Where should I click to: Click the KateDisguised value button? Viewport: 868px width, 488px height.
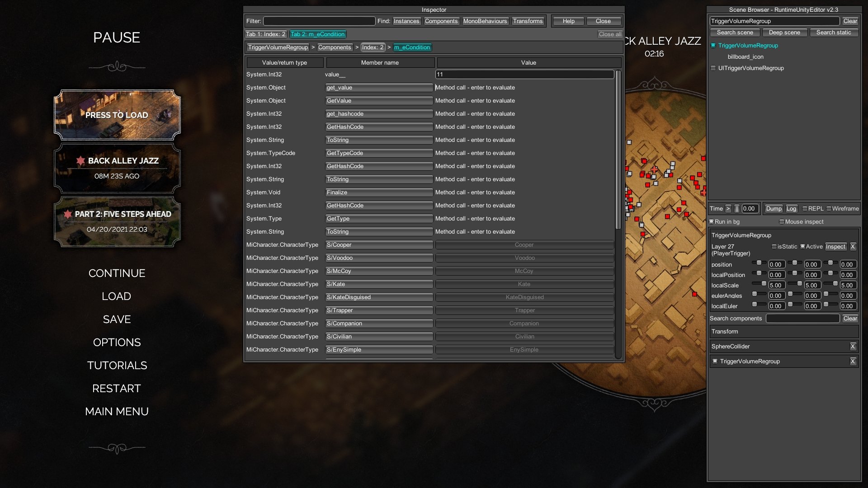tap(524, 297)
